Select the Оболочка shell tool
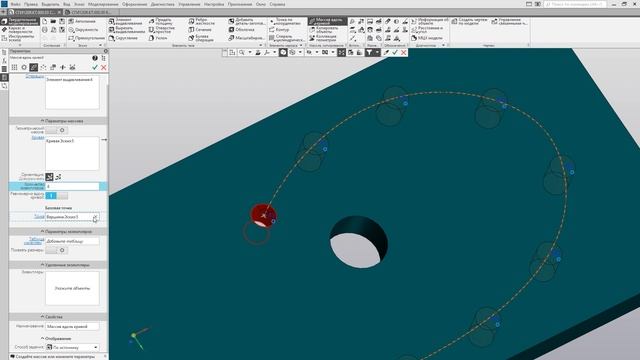This screenshot has width=640, height=360. [242, 30]
